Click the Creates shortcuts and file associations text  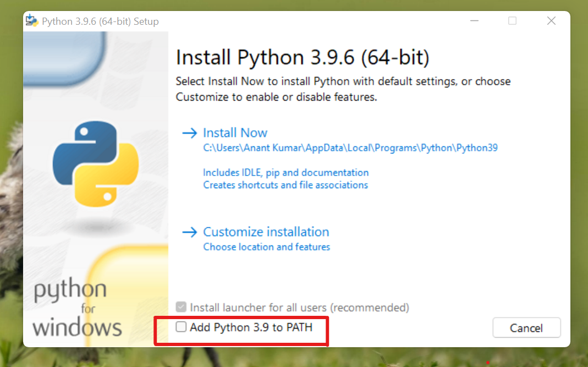click(285, 185)
